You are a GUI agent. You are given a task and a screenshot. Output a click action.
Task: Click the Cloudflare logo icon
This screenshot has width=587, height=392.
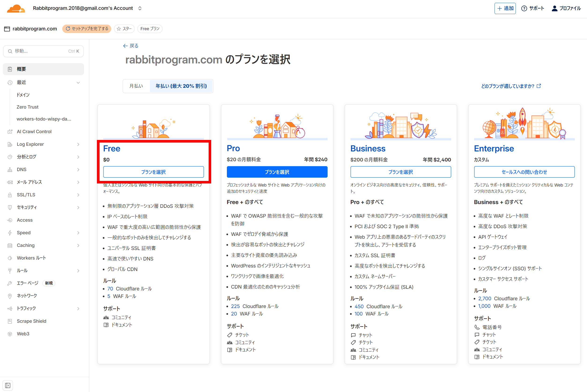point(16,8)
